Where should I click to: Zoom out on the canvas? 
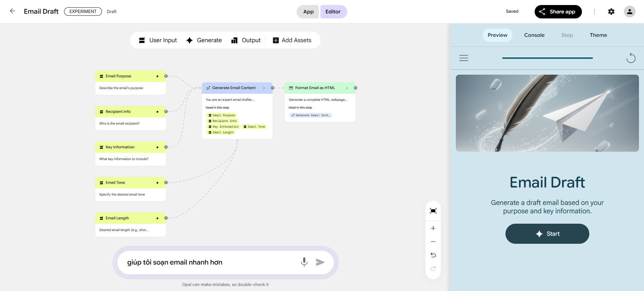pos(433,242)
